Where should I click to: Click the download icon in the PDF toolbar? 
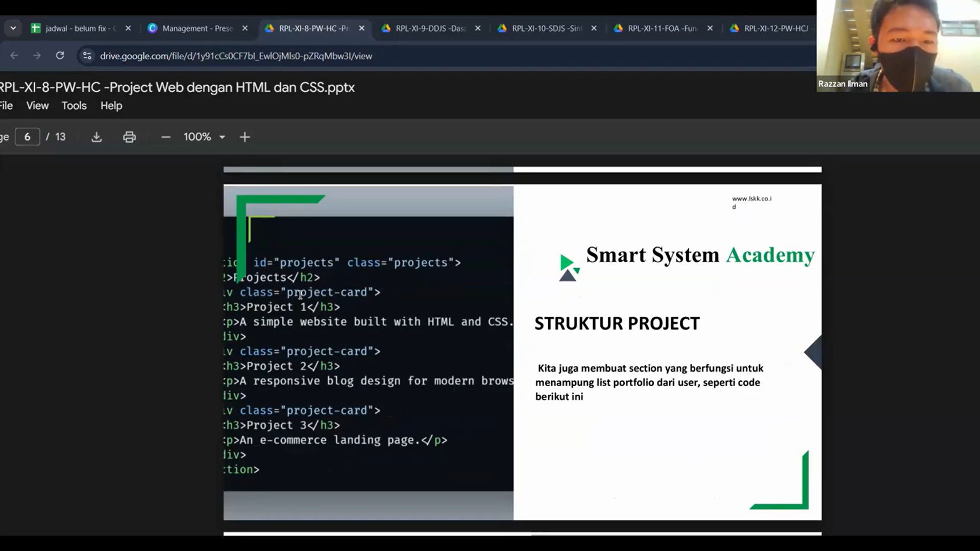(96, 137)
